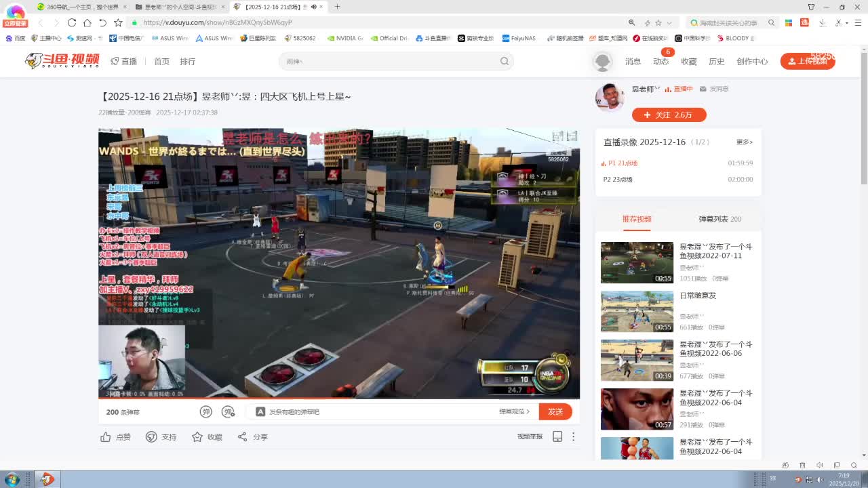Open danmaku settings toggle icon
Image resolution: width=868 pixels, height=488 pixels.
tap(229, 411)
